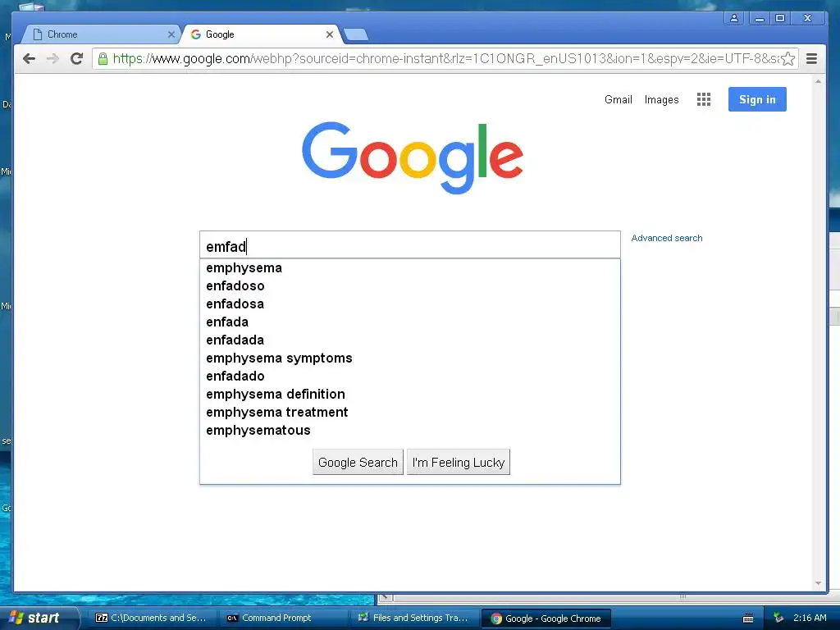Screen dimensions: 840x630
Task: Click the address bar URL
Action: coord(445,58)
